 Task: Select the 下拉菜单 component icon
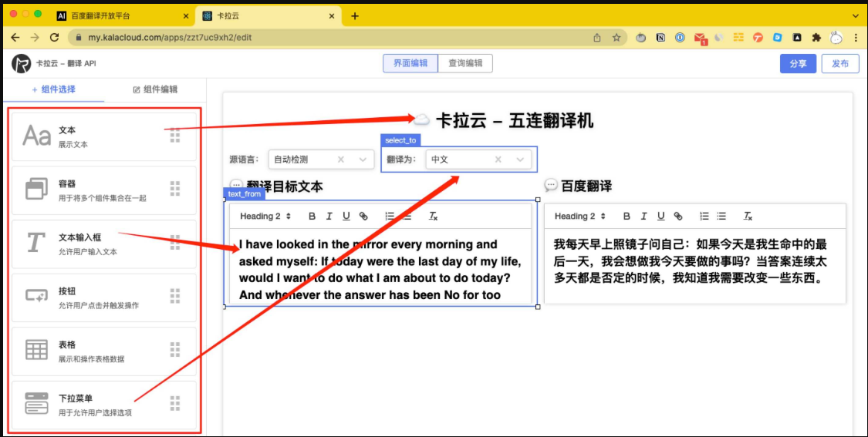(x=36, y=403)
